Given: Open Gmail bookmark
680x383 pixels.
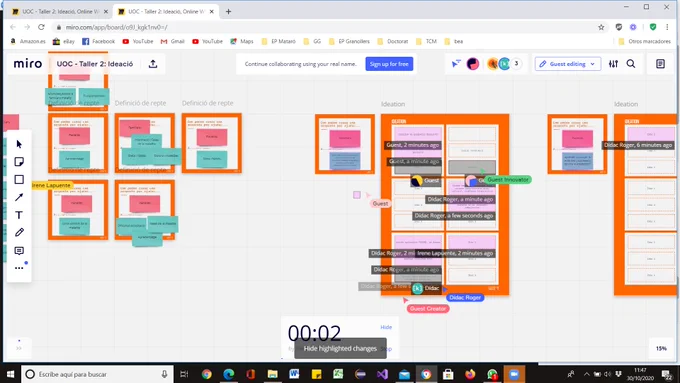Looking at the screenshot, I should click(173, 41).
